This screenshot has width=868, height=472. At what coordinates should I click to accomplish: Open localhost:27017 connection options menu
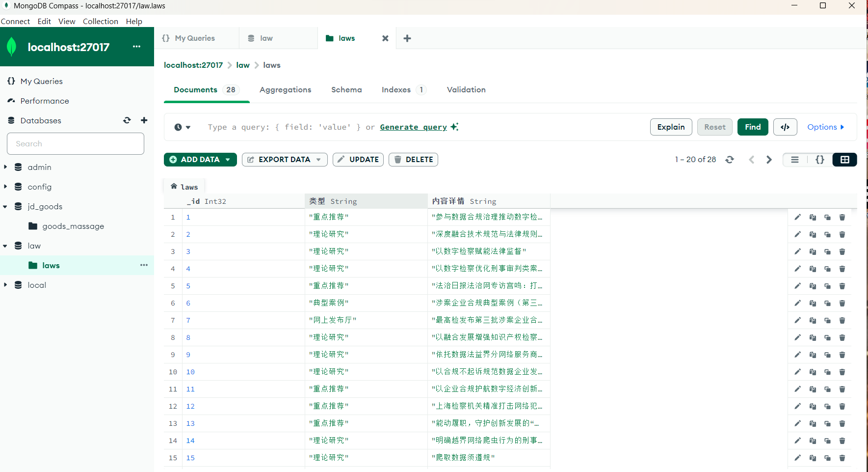point(136,47)
